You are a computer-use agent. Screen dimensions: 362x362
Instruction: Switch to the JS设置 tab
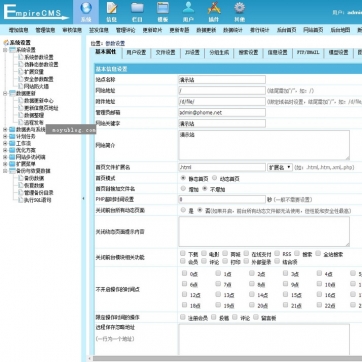[192, 53]
